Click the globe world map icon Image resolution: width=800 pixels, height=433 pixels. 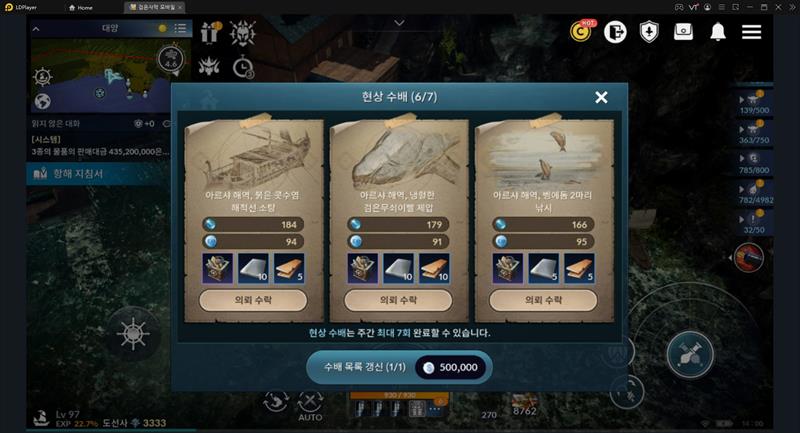click(x=42, y=101)
